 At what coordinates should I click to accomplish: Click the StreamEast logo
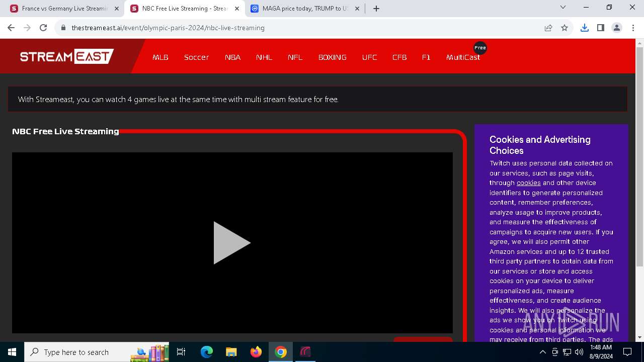pyautogui.click(x=67, y=56)
